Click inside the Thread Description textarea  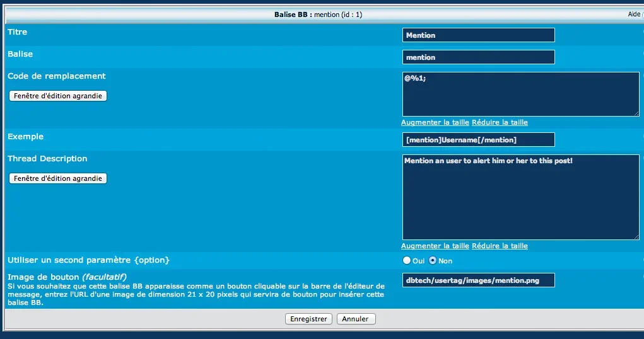pyautogui.click(x=521, y=197)
